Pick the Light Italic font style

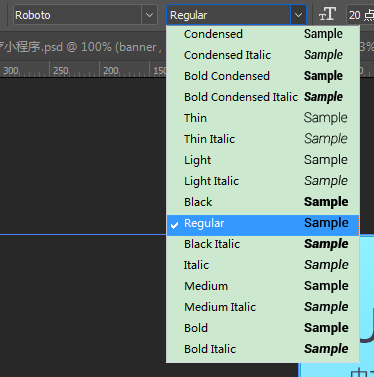263,181
